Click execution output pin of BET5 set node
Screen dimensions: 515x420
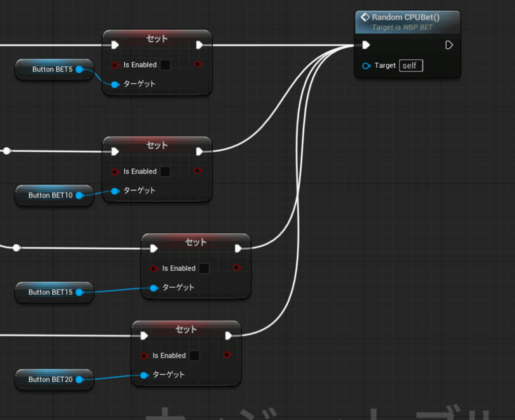click(x=200, y=45)
